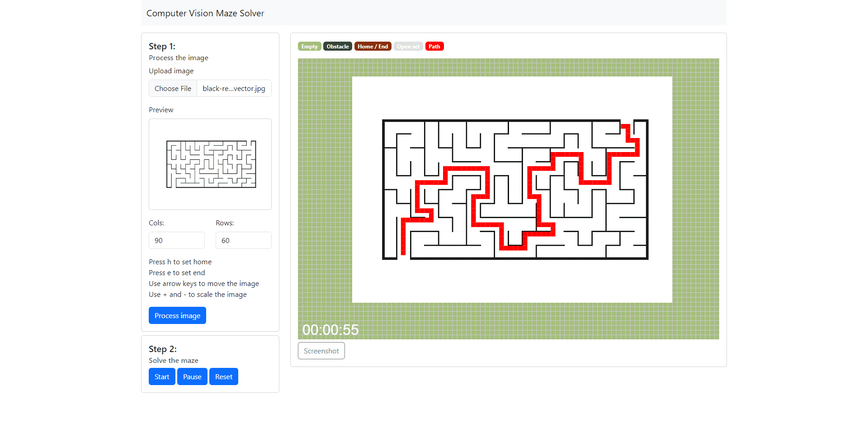Click inside the Rows input field
The width and height of the screenshot is (868, 424).
pos(243,240)
